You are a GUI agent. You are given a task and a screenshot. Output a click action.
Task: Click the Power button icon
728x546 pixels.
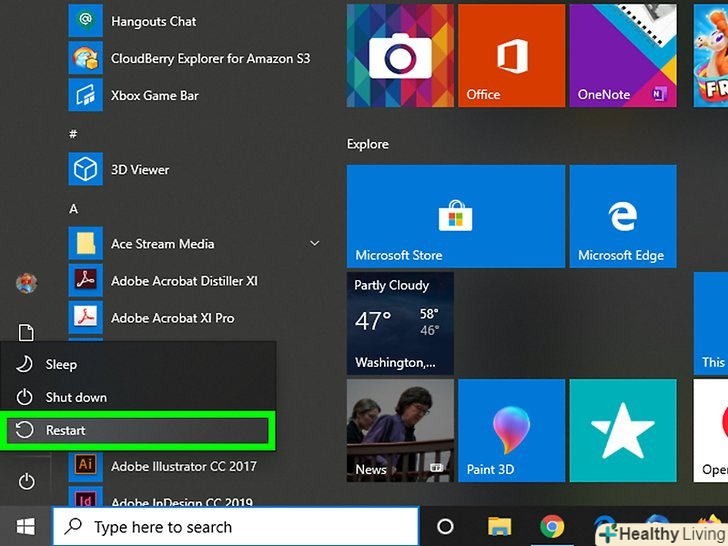click(x=27, y=482)
